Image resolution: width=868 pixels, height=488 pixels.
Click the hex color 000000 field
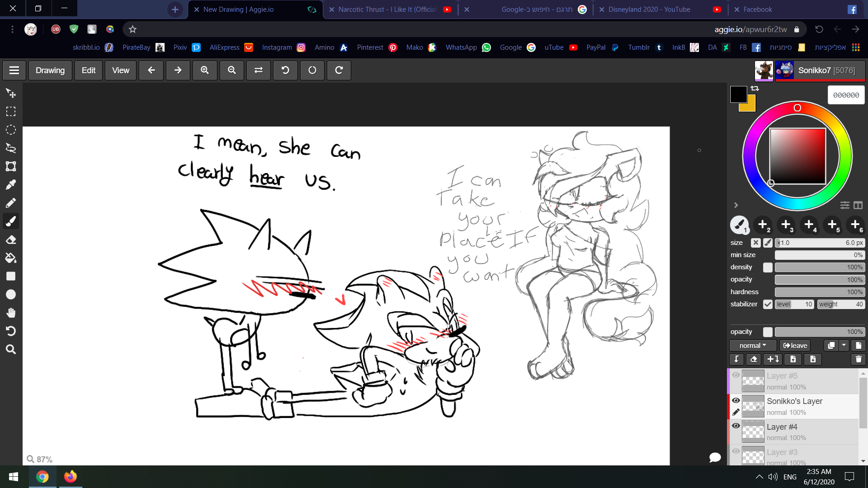(x=846, y=95)
